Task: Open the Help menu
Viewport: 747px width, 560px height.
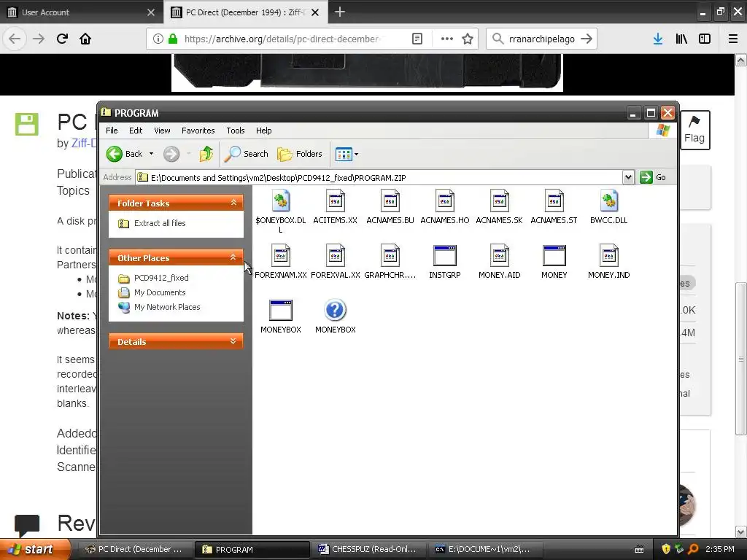Action: pyautogui.click(x=263, y=131)
